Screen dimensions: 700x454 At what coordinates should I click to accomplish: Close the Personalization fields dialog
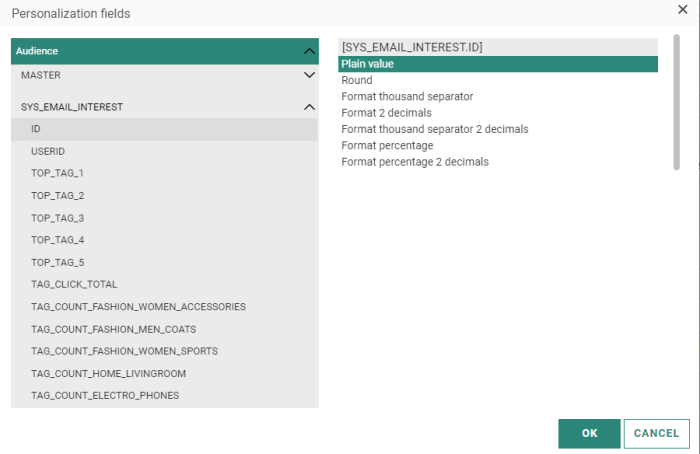point(682,10)
